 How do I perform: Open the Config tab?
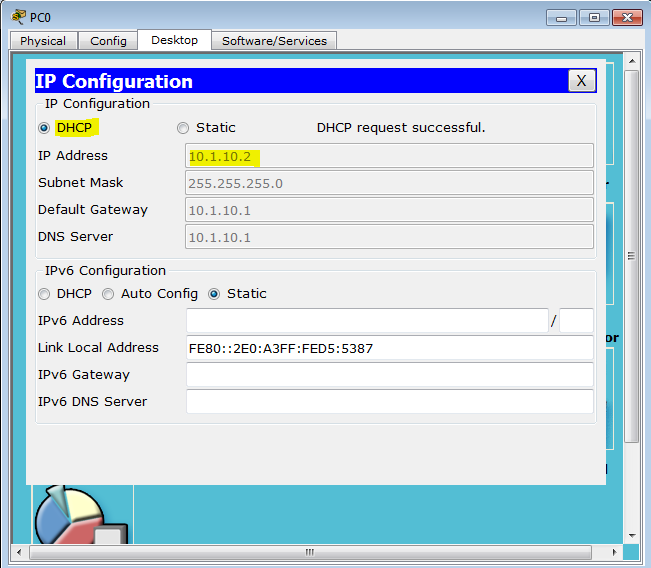[x=108, y=41]
